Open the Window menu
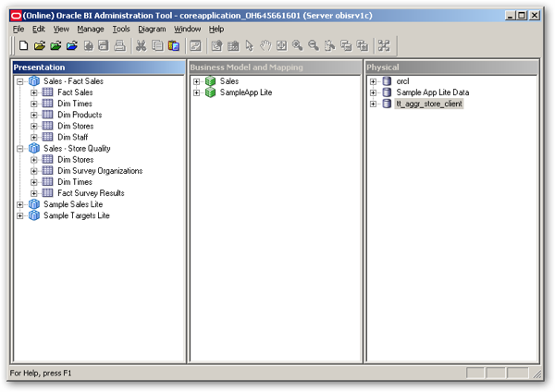555x392 pixels. (187, 29)
